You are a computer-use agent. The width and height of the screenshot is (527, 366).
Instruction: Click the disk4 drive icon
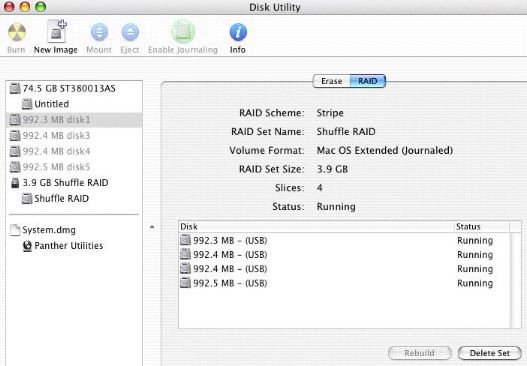[15, 151]
